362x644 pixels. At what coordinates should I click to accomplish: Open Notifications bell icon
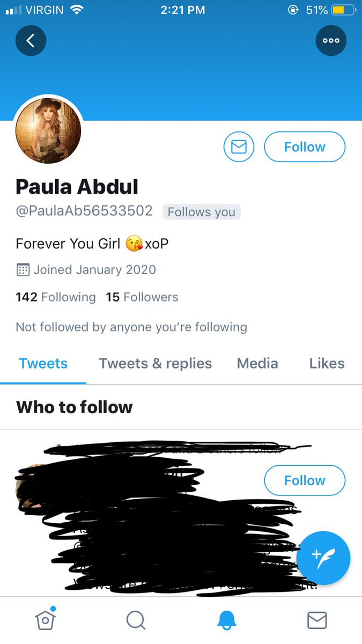[x=226, y=620]
